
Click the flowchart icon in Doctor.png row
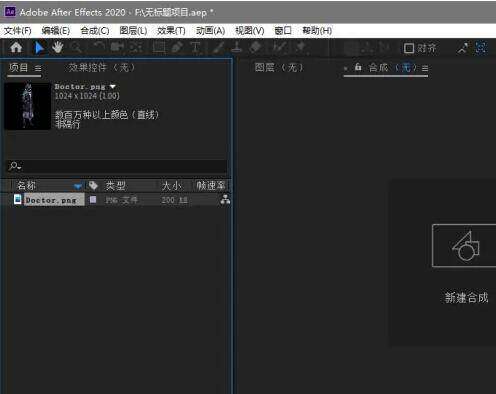pos(225,200)
